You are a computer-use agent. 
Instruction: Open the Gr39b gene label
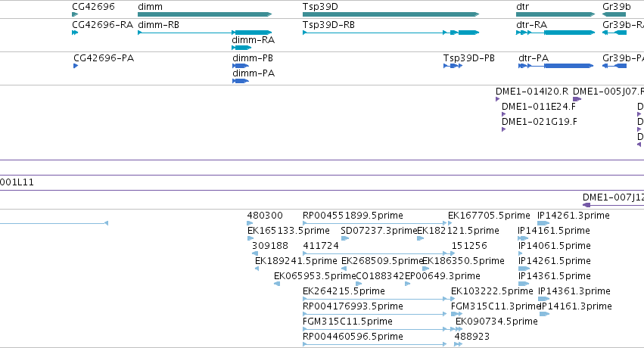(617, 7)
